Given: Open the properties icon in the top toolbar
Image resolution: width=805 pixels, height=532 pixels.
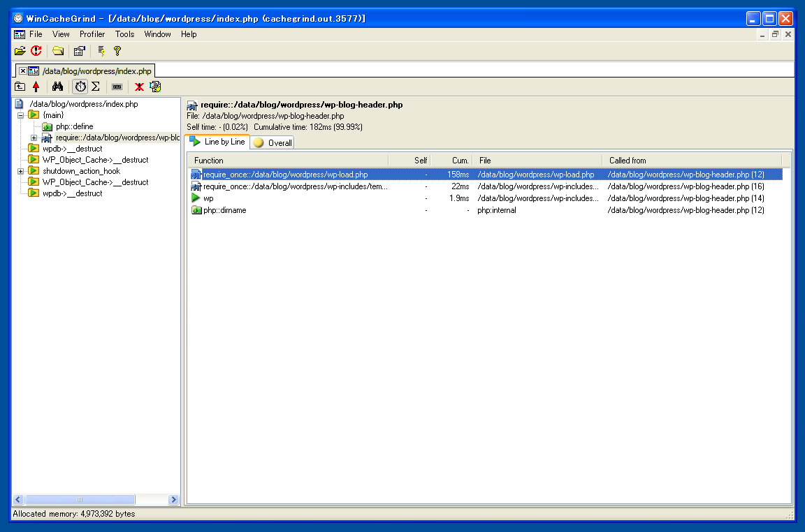Looking at the screenshot, I should point(80,51).
